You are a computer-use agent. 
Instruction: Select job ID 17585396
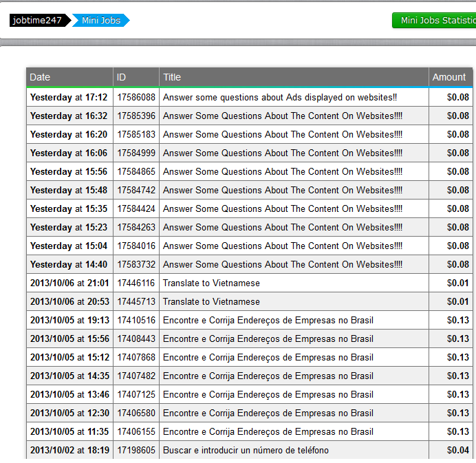point(136,116)
